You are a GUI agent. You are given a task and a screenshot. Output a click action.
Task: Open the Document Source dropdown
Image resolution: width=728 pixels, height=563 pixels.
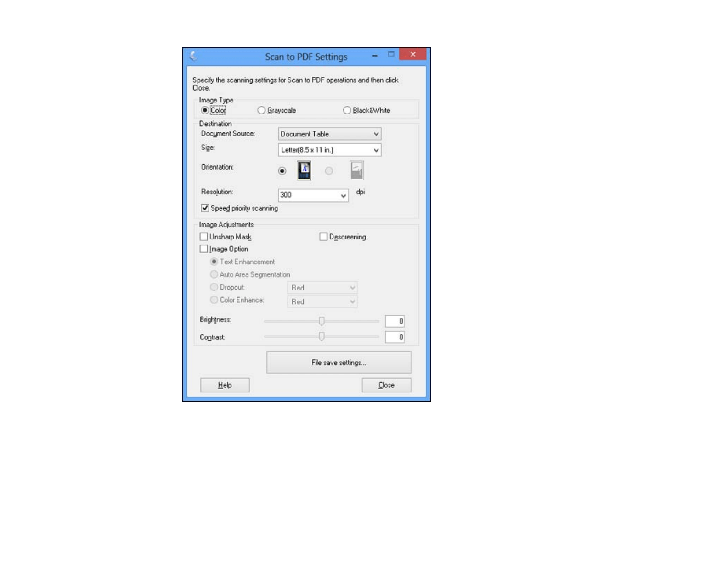[x=330, y=134]
